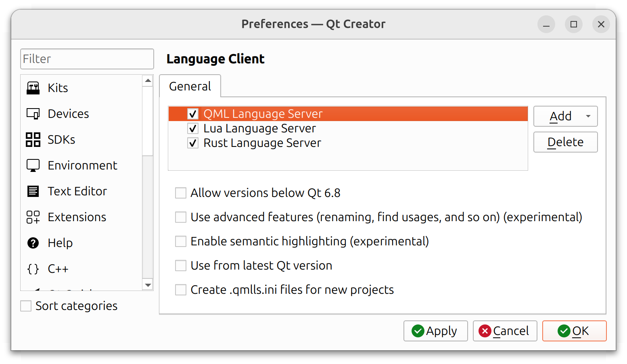The height and width of the screenshot is (364, 627).
Task: Click the Help question mark icon
Action: [x=33, y=243]
